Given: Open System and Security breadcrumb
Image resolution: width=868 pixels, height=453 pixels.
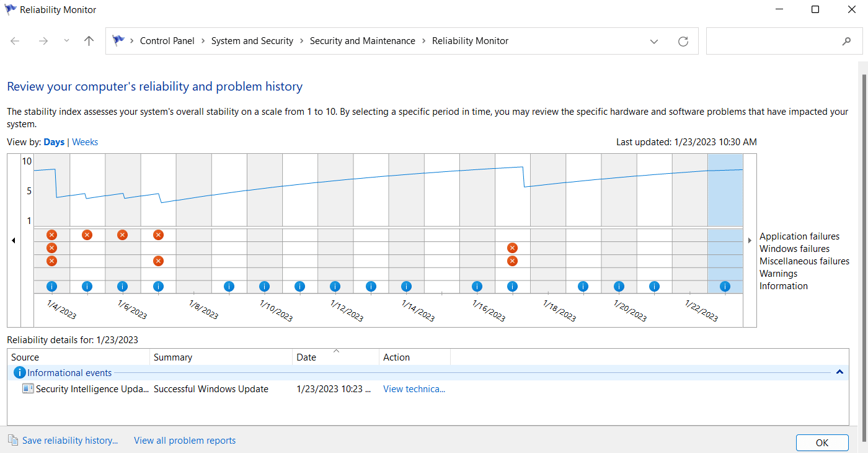Looking at the screenshot, I should tap(252, 41).
